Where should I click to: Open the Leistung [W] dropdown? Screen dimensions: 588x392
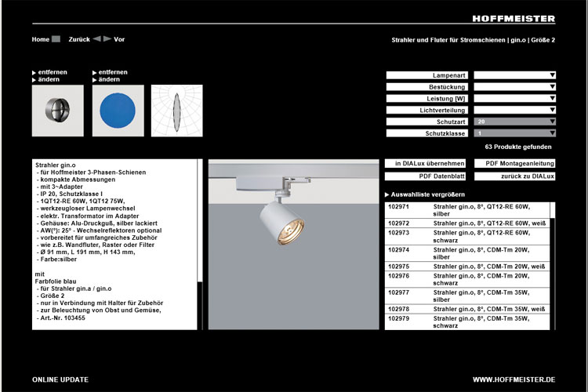pyautogui.click(x=515, y=98)
